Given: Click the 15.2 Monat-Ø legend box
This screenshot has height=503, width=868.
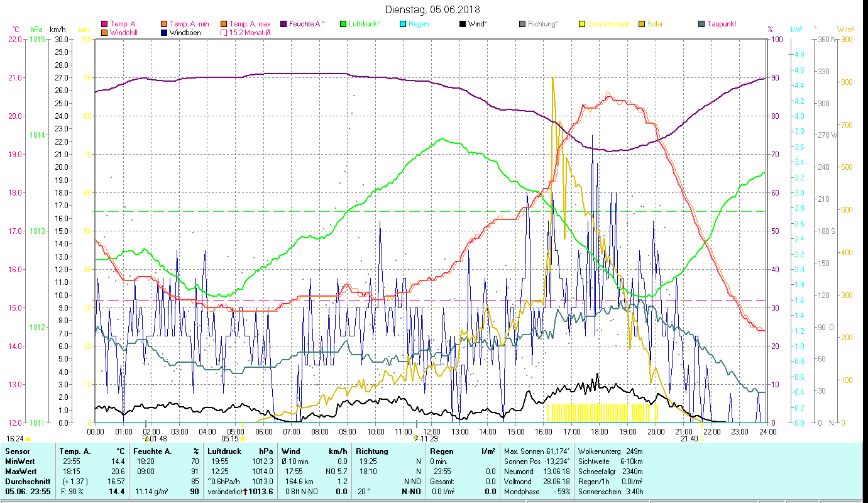Looking at the screenshot, I should pos(222,33).
